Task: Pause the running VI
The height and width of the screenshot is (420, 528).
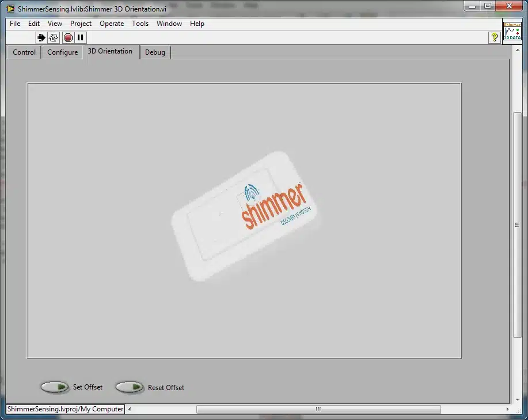Action: pos(81,38)
